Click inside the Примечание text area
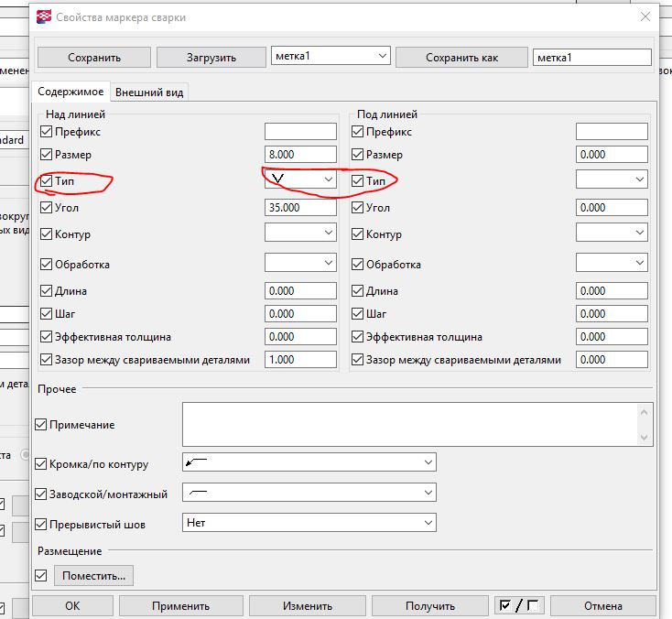The width and height of the screenshot is (672, 619). click(409, 425)
